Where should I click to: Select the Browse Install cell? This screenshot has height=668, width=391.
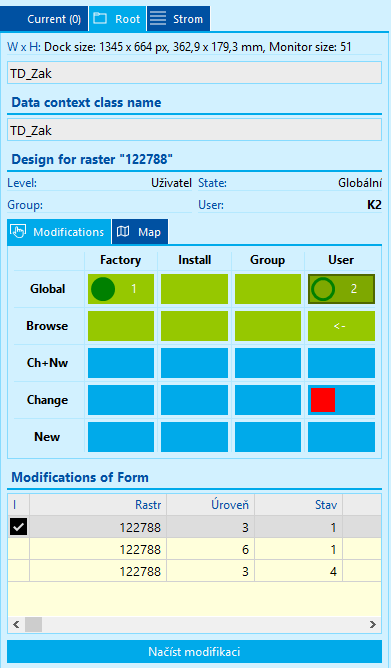[x=194, y=326]
